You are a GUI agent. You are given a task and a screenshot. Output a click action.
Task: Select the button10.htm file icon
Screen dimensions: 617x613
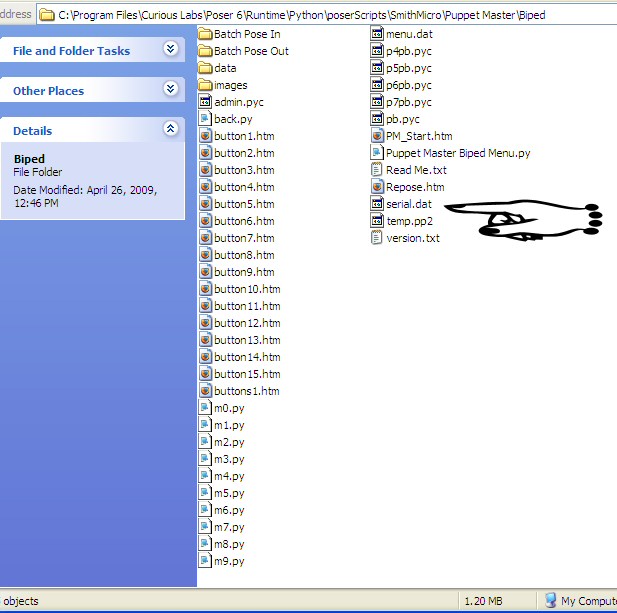[x=205, y=289]
